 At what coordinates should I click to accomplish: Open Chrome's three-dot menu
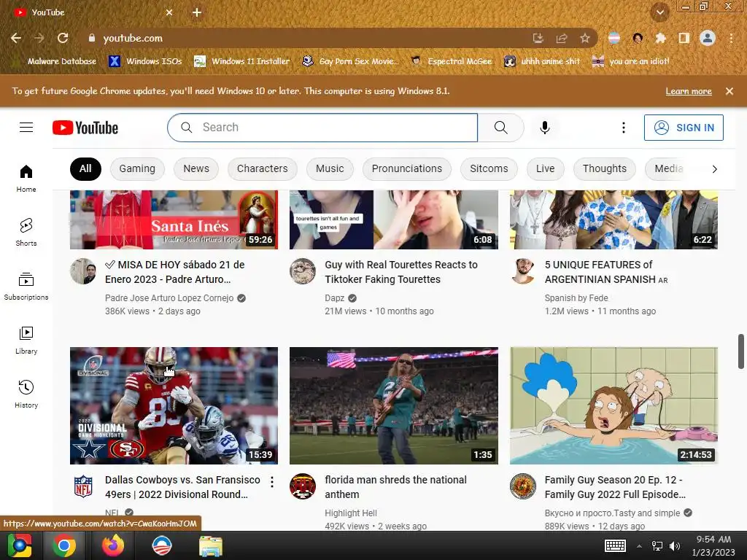pos(731,38)
